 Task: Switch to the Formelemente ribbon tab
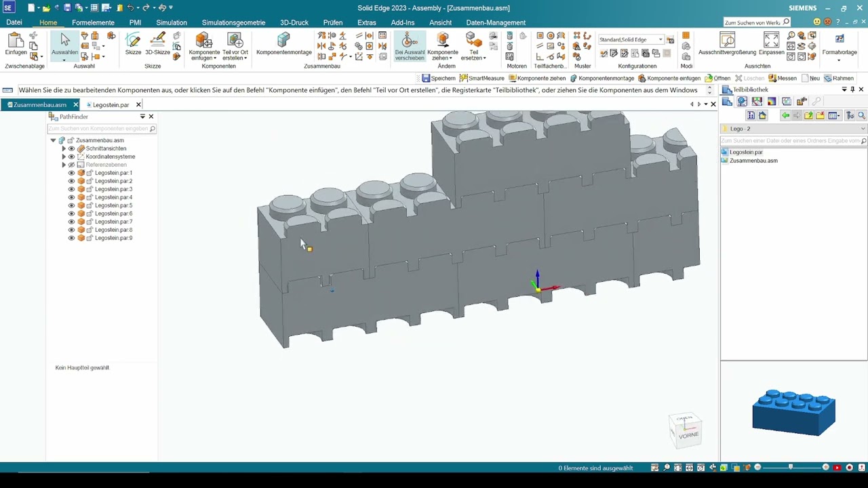[93, 22]
